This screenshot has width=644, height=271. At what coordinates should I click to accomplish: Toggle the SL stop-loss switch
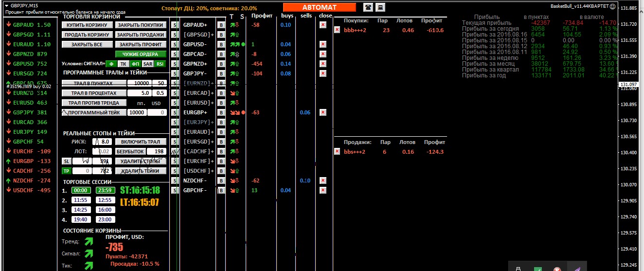pyautogui.click(x=66, y=161)
